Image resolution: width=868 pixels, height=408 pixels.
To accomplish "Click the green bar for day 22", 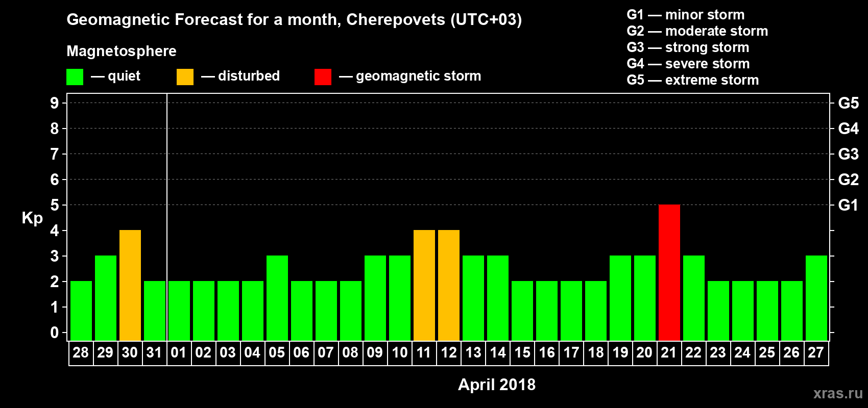I will [694, 298].
